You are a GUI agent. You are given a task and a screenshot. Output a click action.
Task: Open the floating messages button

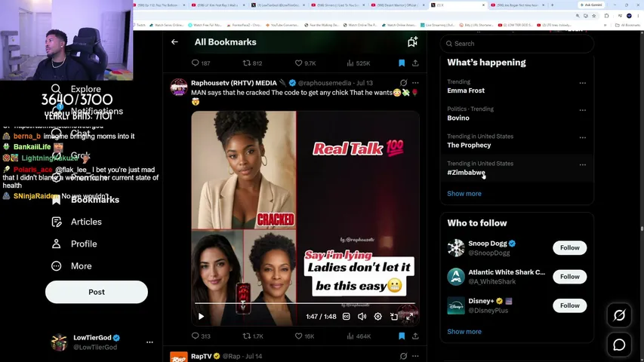coord(619,345)
